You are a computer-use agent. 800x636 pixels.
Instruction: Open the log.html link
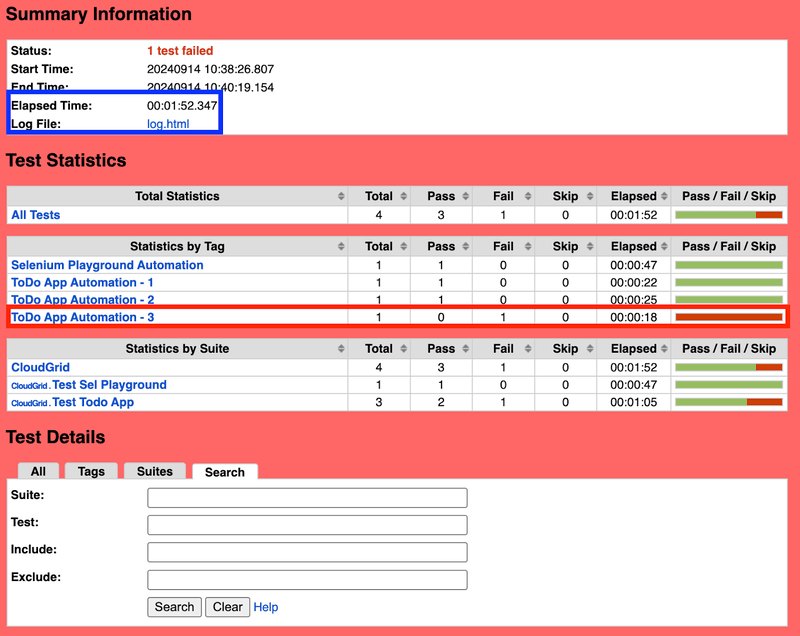(168, 124)
